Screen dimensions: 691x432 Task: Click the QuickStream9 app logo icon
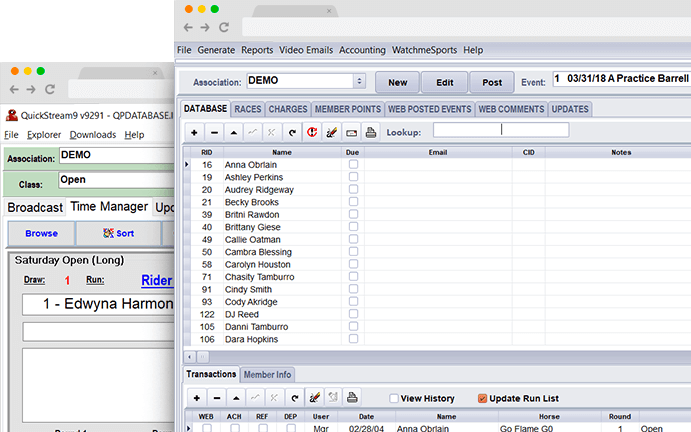[x=12, y=115]
